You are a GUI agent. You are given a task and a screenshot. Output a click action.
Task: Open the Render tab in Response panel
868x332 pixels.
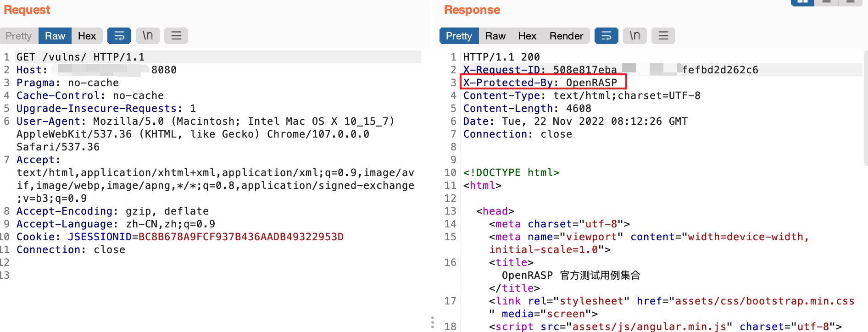(x=566, y=36)
